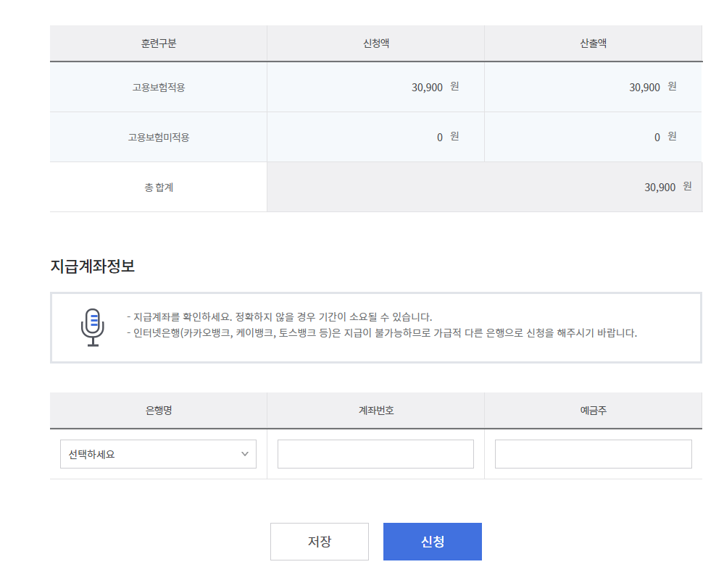Viewport: 724px width, 588px height.
Task: Click the 계좌번호 input field
Action: 375,454
